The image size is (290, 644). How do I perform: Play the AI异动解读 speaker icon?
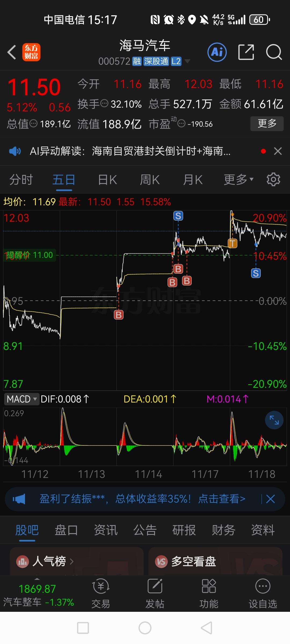[x=15, y=151]
